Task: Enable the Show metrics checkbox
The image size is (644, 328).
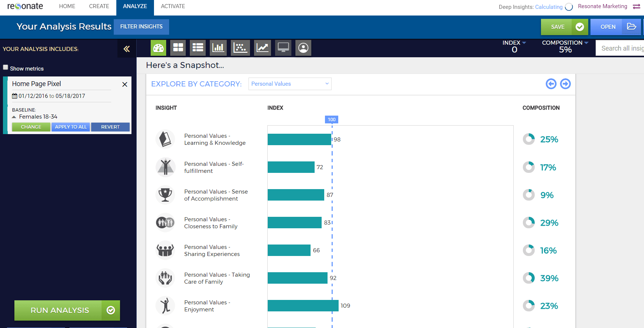Action: (6, 67)
